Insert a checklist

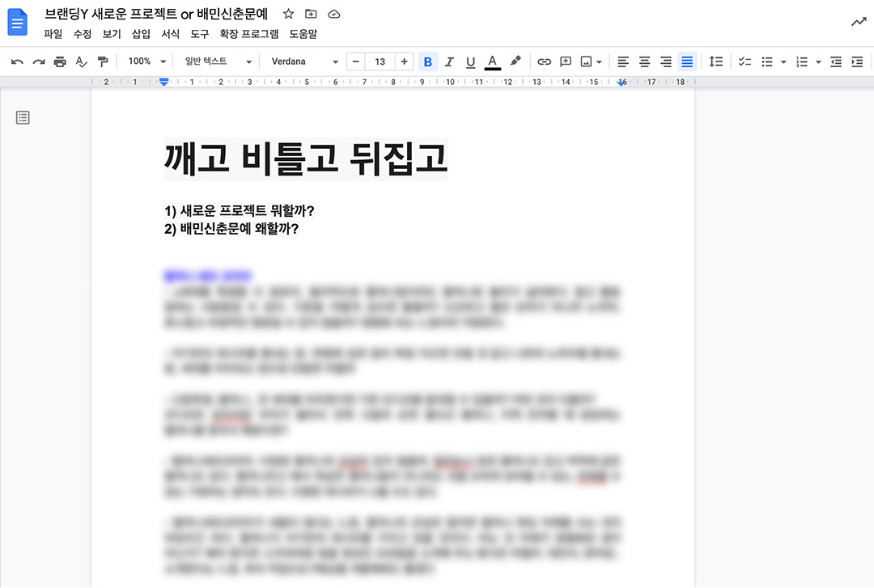[x=745, y=61]
